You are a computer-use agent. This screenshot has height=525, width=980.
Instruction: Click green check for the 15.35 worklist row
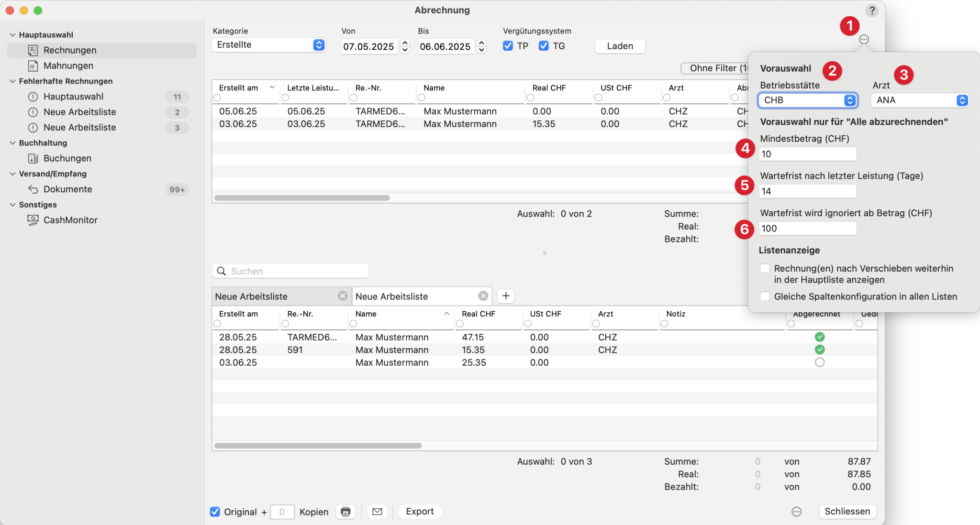820,350
